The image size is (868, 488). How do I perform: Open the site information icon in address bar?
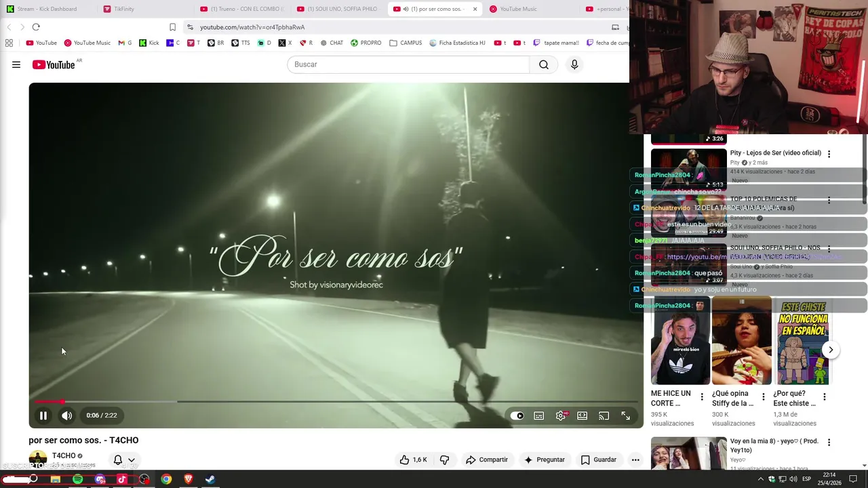pyautogui.click(x=191, y=27)
